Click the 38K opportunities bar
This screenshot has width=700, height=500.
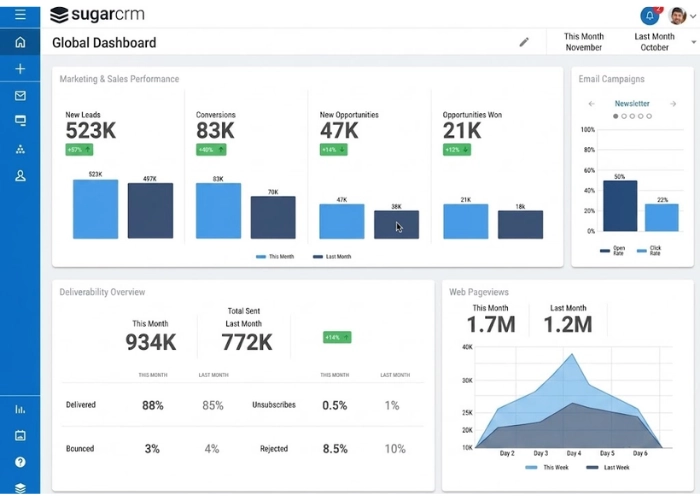coord(396,224)
